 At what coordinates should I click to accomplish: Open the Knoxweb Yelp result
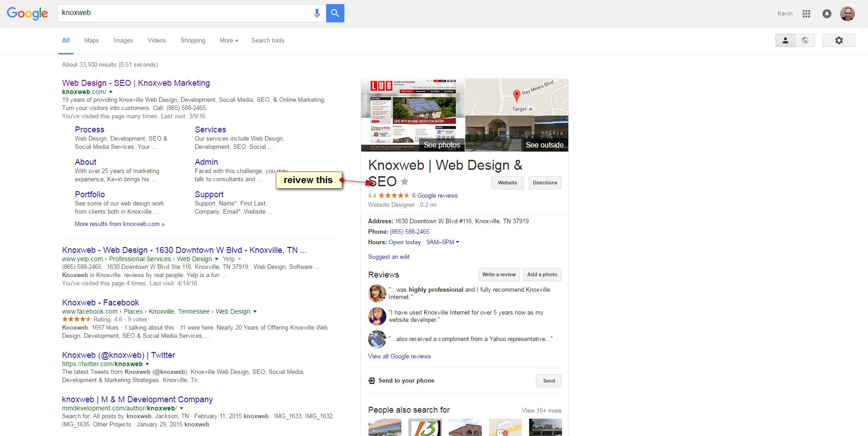[184, 250]
